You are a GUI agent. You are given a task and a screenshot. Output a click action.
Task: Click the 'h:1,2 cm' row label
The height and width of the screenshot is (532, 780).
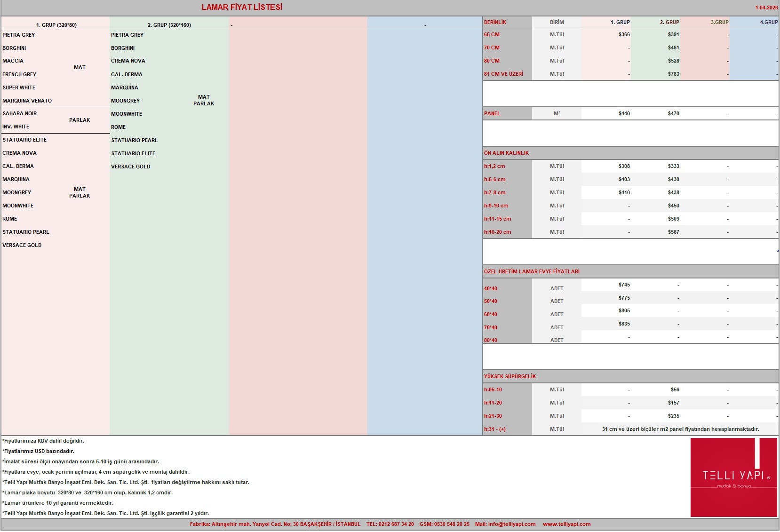[494, 166]
